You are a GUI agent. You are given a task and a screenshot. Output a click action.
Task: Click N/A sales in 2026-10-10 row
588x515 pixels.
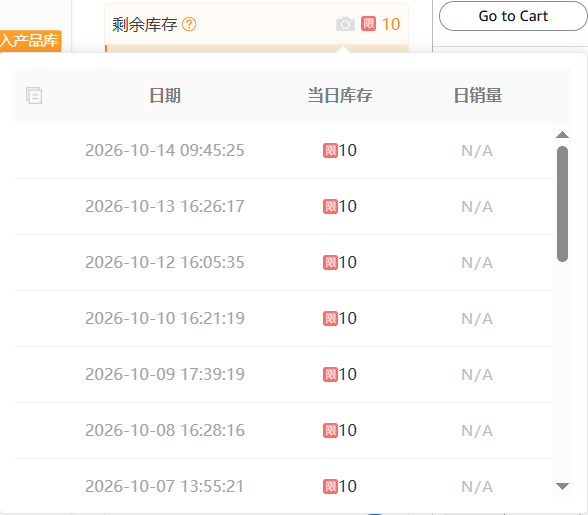tap(477, 319)
